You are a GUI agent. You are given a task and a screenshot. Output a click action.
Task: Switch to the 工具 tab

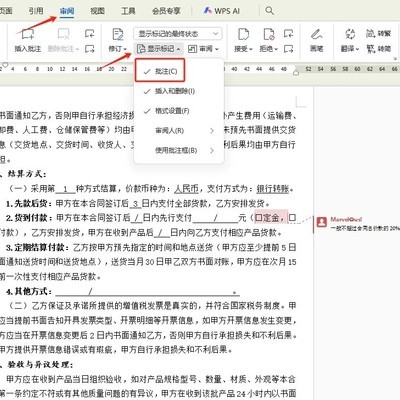pyautogui.click(x=128, y=11)
